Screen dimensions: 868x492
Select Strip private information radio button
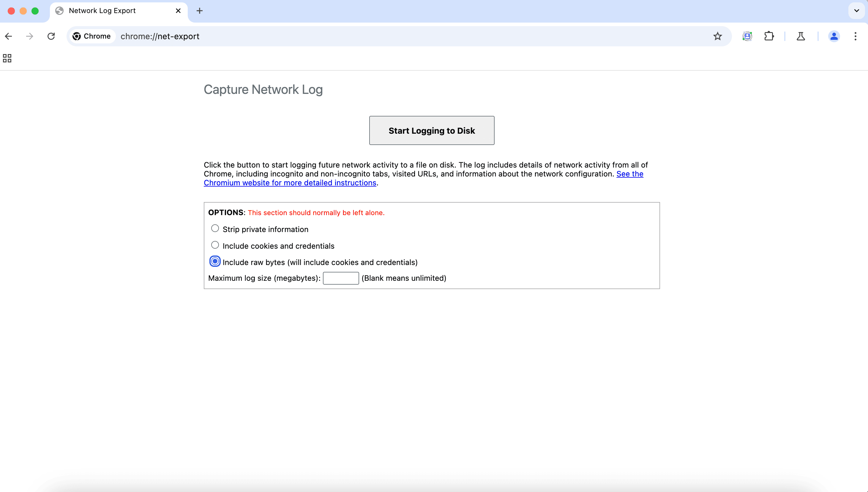[215, 228]
